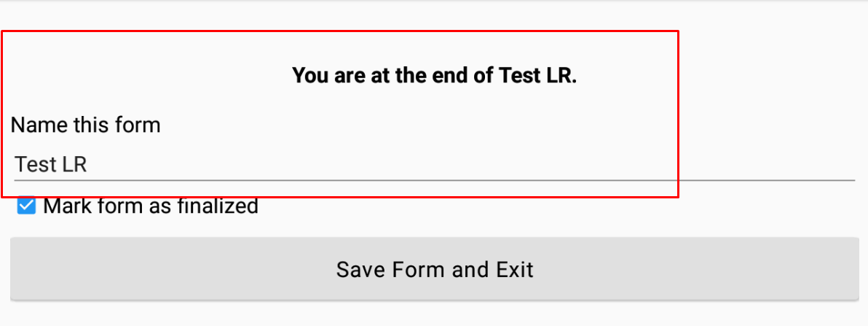
Task: Click the 'Name this form' label
Action: (85, 125)
